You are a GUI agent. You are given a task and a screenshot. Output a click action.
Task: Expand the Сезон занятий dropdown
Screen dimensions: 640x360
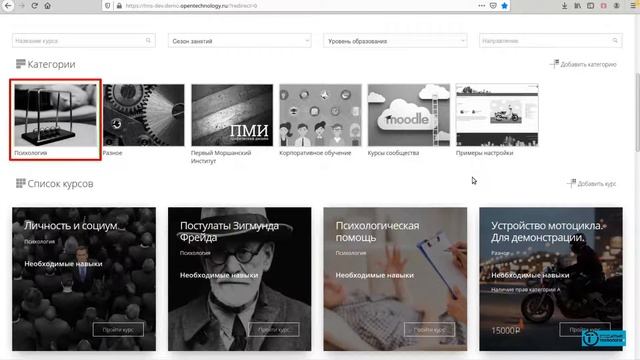pyautogui.click(x=240, y=40)
